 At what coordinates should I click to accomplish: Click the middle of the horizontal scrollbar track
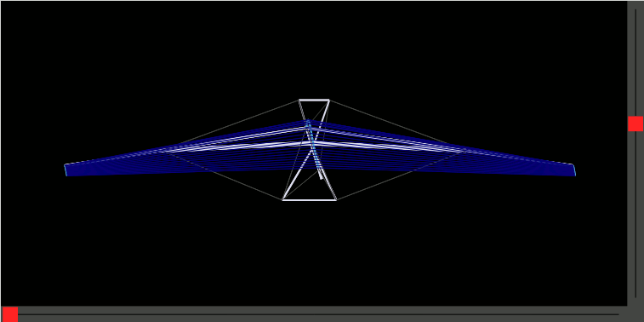click(318, 314)
